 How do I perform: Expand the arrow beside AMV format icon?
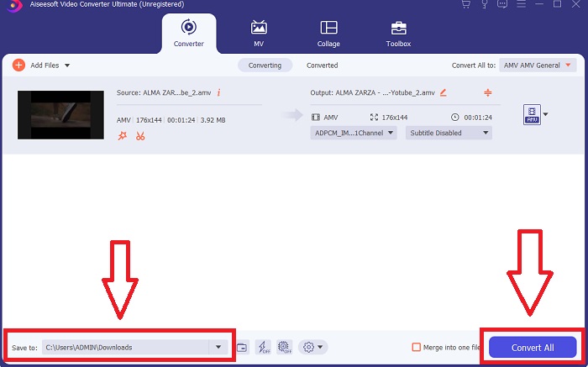(x=546, y=114)
